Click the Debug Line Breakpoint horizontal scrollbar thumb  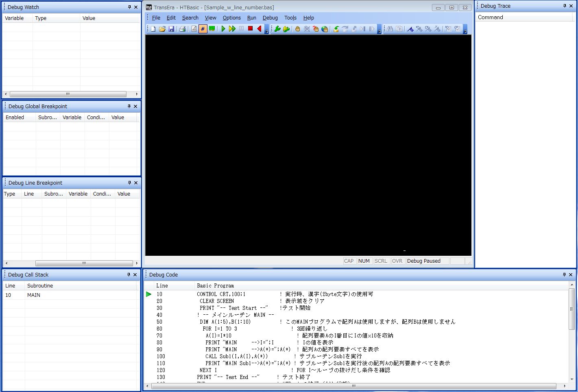click(84, 263)
